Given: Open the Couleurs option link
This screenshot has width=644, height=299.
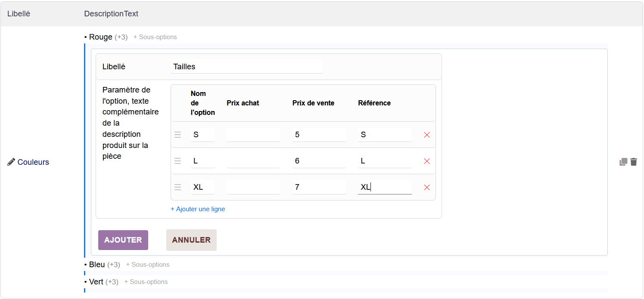Looking at the screenshot, I should [x=33, y=162].
